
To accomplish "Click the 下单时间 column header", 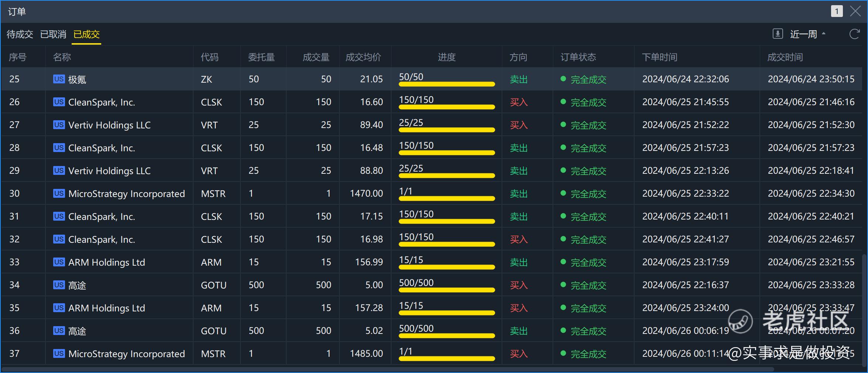I will tap(659, 57).
